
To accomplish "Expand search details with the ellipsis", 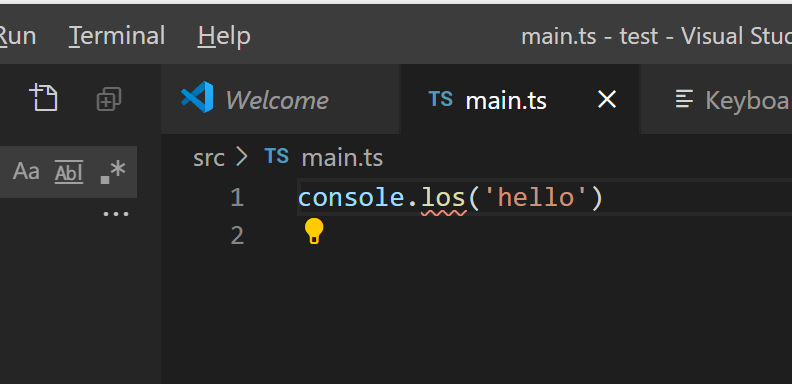I will 116,214.
